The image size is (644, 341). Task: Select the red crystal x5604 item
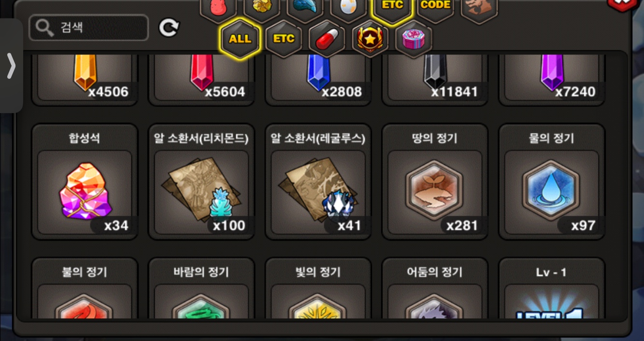201,79
